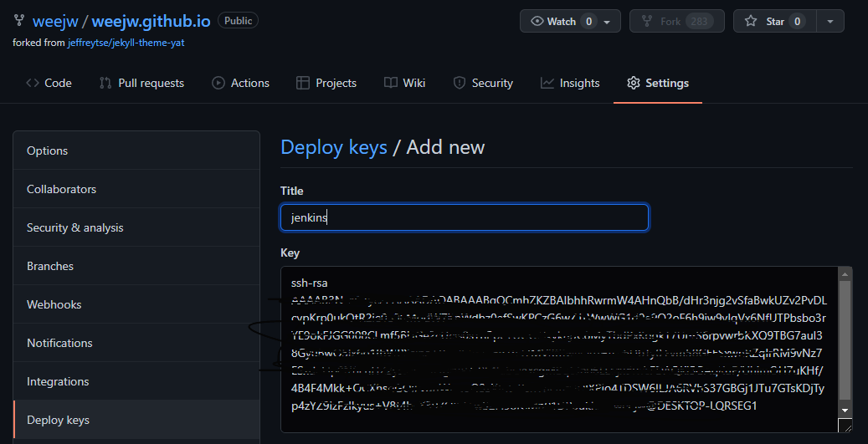Open Branches settings
The image size is (868, 444).
point(136,266)
